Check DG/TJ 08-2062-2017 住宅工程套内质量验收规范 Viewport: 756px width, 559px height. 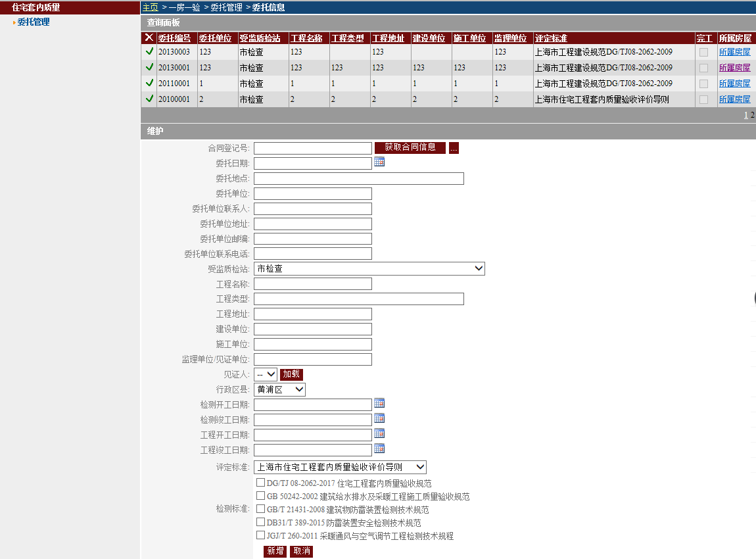(261, 483)
